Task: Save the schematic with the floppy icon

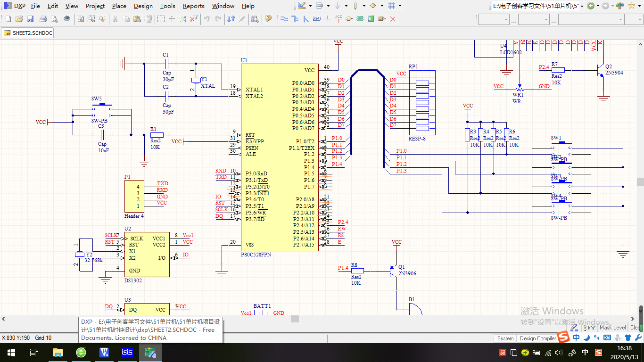Action: (30, 19)
